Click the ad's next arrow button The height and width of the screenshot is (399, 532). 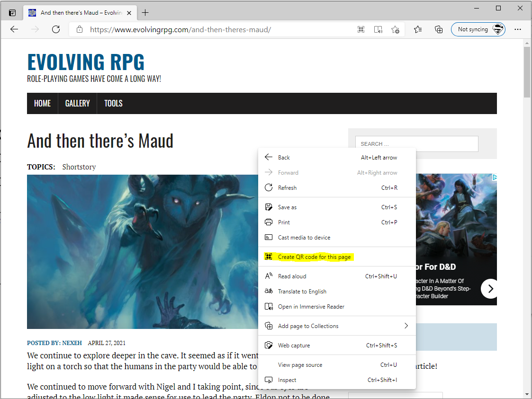489,289
